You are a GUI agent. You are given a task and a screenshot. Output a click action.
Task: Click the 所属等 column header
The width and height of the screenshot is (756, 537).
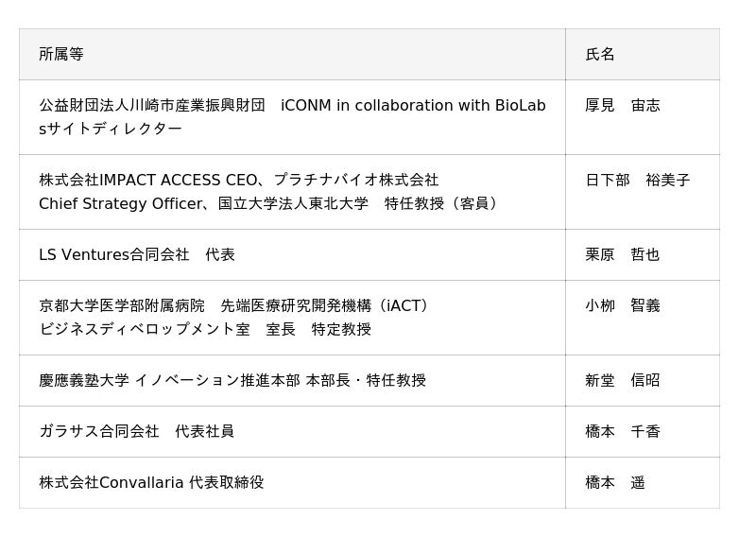(x=61, y=55)
